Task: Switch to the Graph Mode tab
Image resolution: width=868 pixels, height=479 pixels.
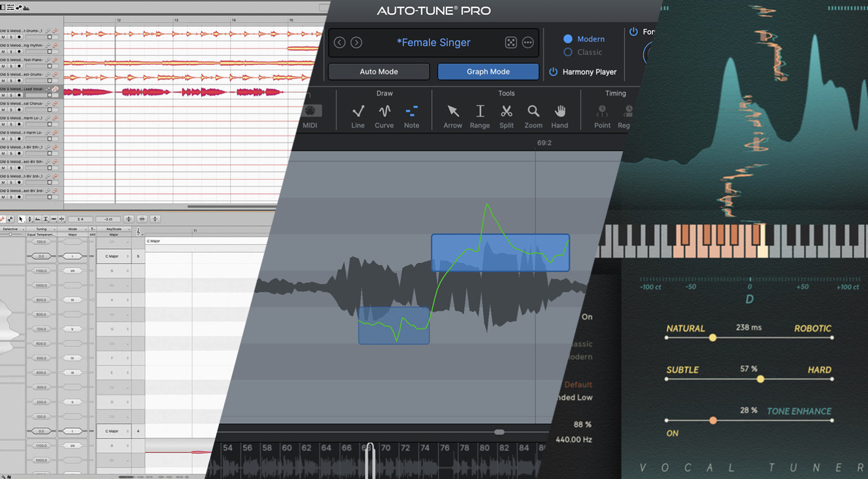Action: pyautogui.click(x=488, y=72)
